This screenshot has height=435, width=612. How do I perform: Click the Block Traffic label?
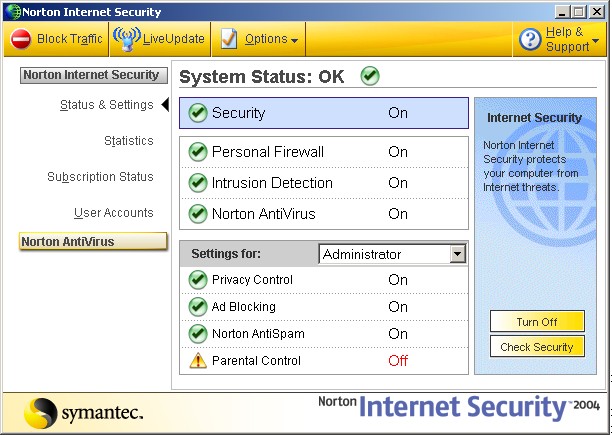[69, 39]
